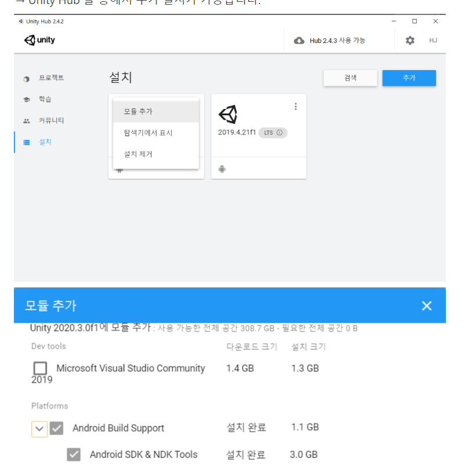Check Microsoft Visual Studio Community 2019
Viewport: 476px width, 467px height.
click(40, 368)
